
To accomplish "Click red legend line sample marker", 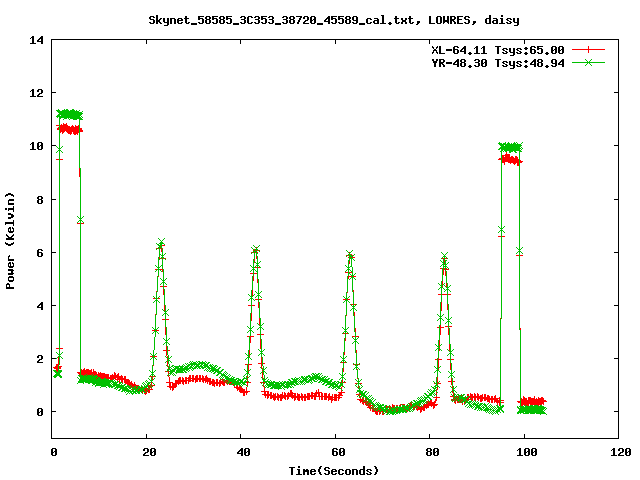I will 588,50.
